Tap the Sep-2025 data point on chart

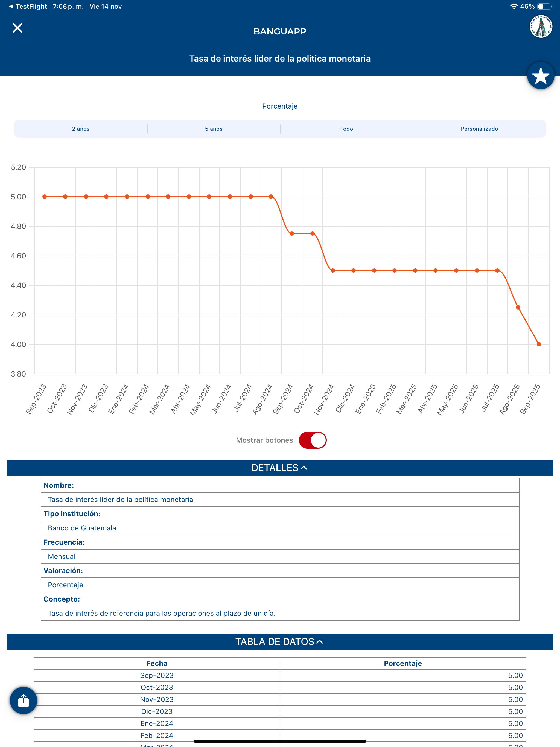(539, 344)
